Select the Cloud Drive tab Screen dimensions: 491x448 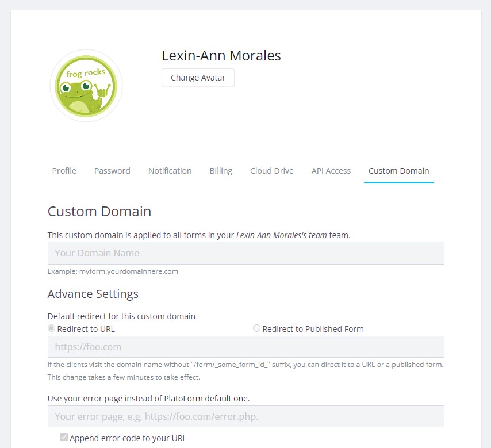271,171
